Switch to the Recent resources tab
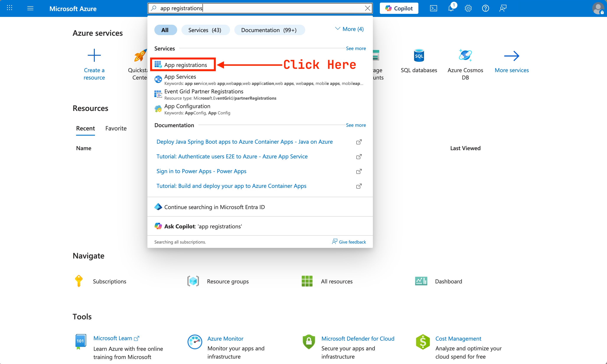The width and height of the screenshot is (607, 364). (x=85, y=128)
